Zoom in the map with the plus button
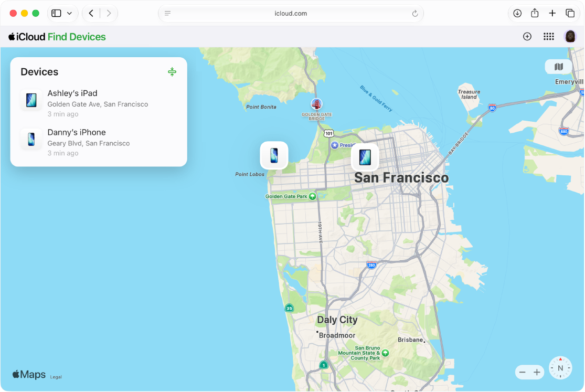 537,372
